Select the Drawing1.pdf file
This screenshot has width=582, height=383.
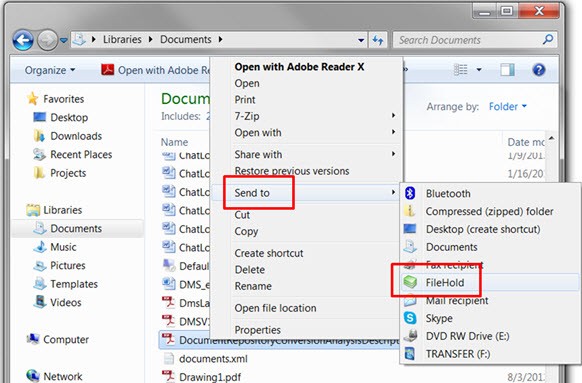click(210, 377)
